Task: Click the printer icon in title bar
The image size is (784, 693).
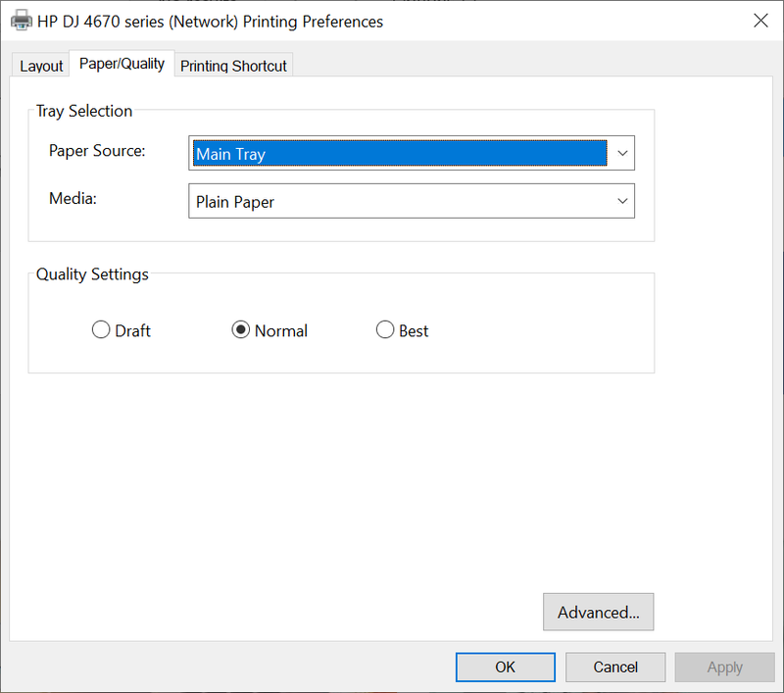Action: (x=21, y=21)
